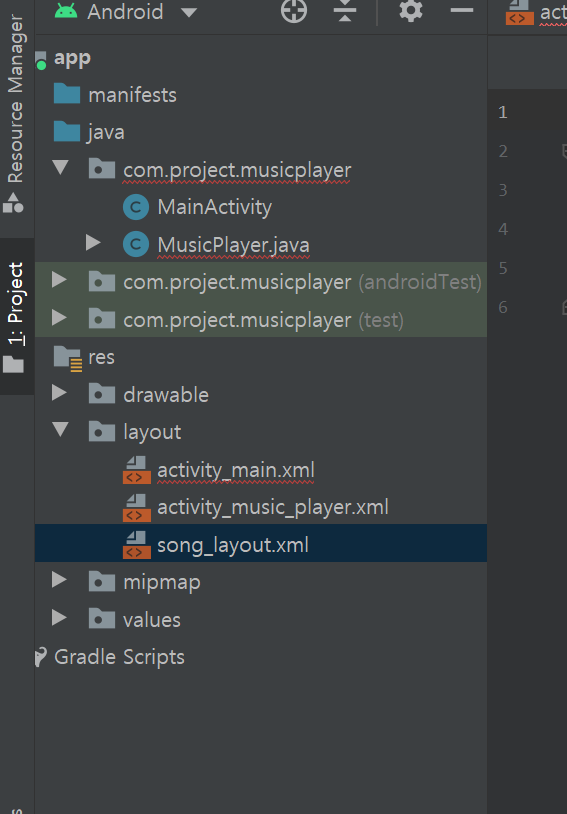567x814 pixels.
Task: Expand the (test) package
Action: pyautogui.click(x=59, y=317)
